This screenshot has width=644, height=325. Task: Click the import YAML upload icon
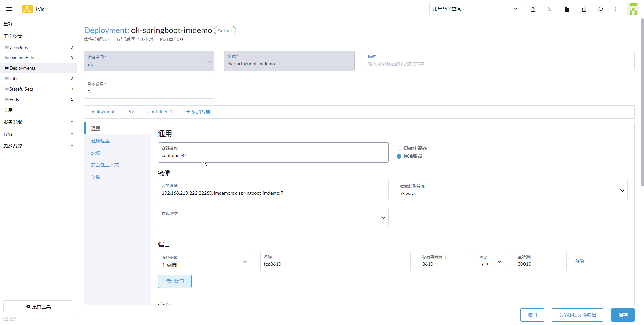[533, 9]
